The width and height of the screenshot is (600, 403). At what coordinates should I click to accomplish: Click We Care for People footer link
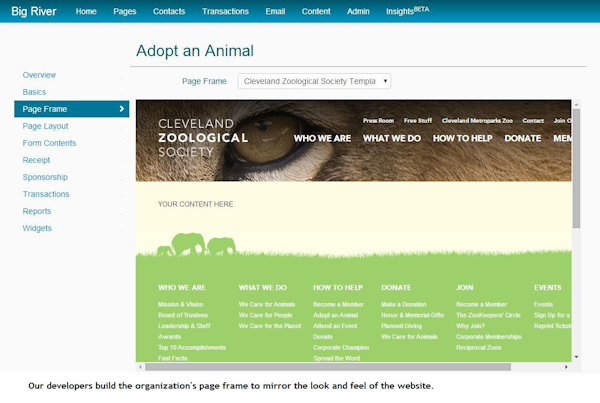(x=266, y=315)
